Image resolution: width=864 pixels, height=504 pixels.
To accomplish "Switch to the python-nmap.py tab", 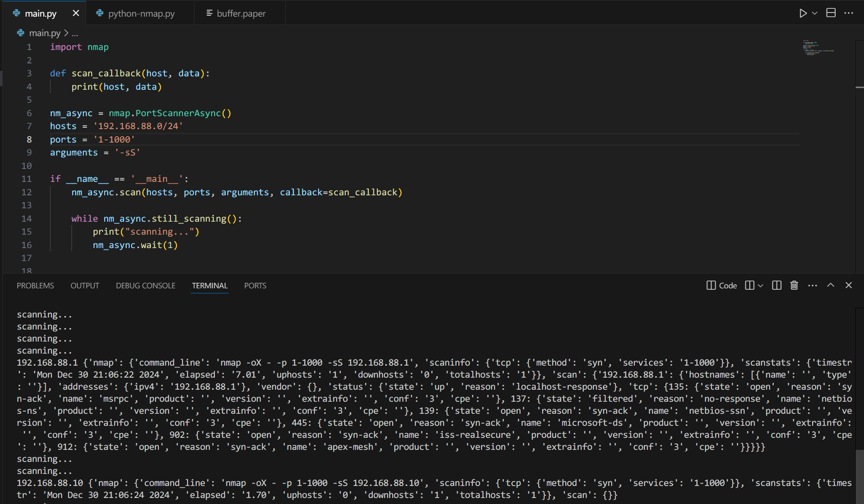I will click(x=141, y=13).
